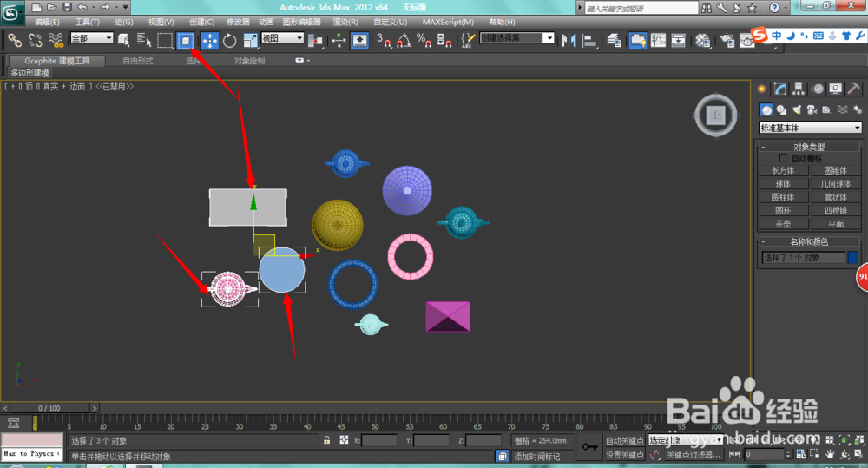Toggle the Window/Crossing selection icon
The image size is (868, 468).
point(186,40)
